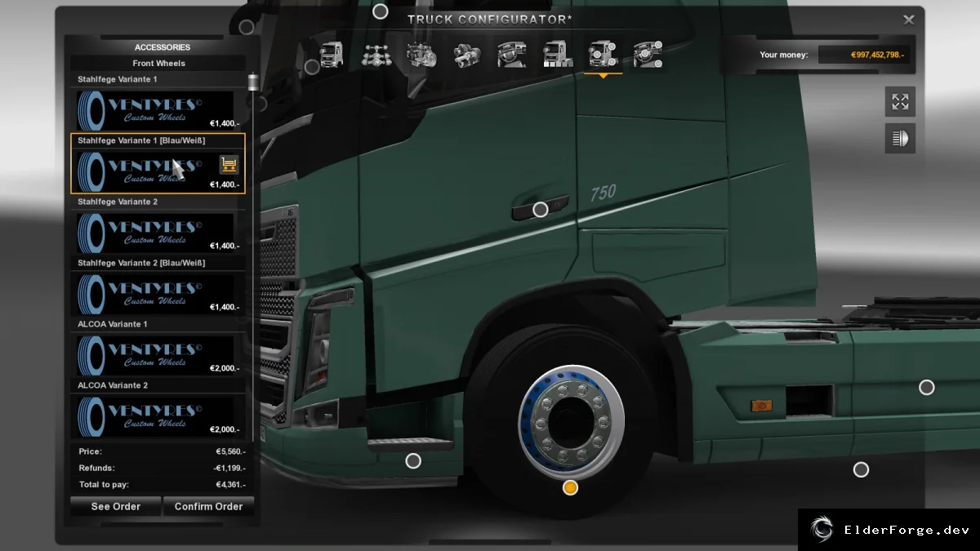Click the Price value €5,560.-
The height and width of the screenshot is (551, 980).
230,451
